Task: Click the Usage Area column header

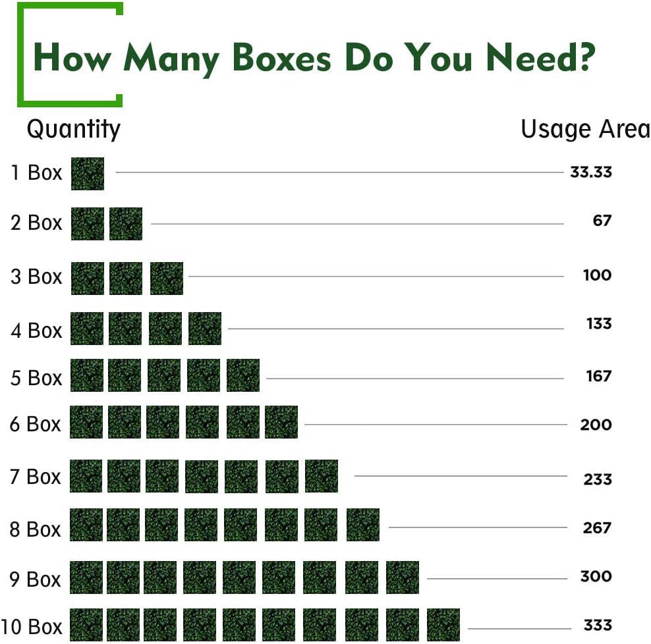Action: tap(585, 129)
